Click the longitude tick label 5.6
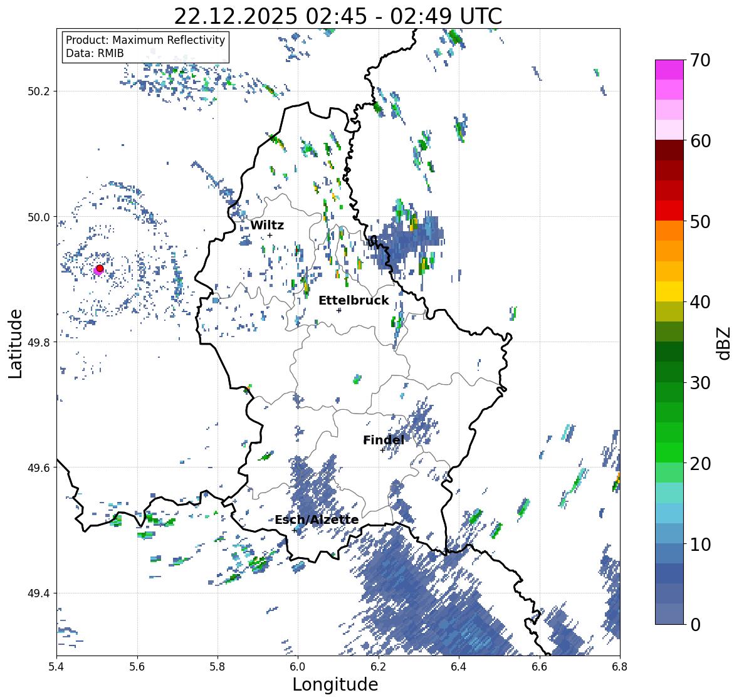 (137, 667)
